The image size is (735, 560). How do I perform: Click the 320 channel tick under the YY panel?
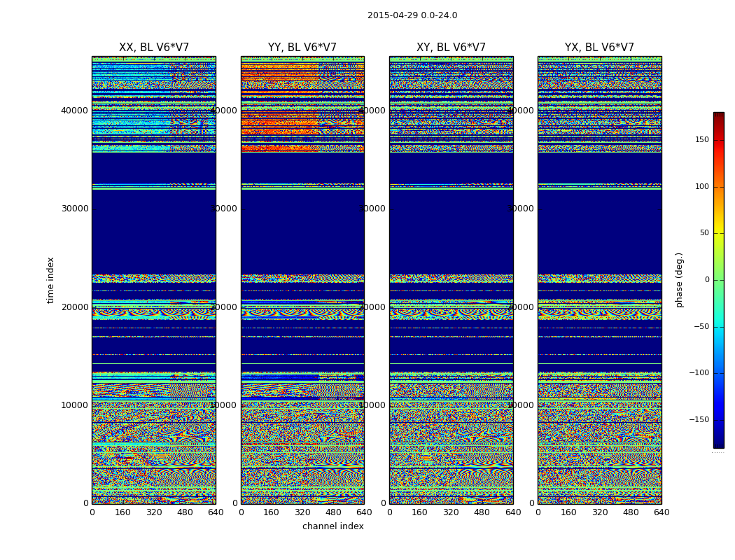(x=302, y=512)
